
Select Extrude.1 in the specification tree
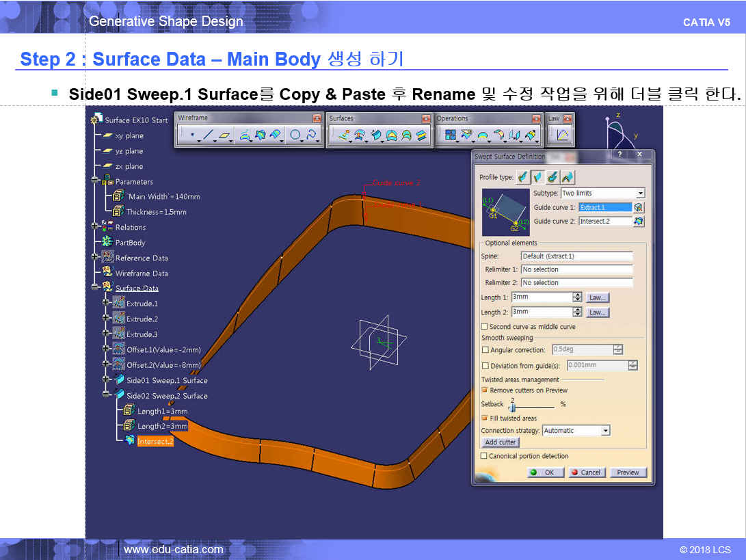(142, 304)
